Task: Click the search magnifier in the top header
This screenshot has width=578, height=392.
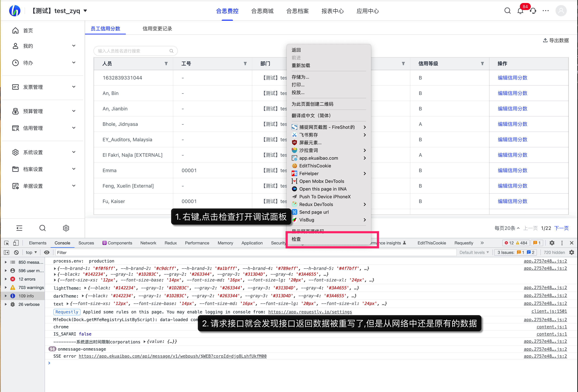Action: click(x=507, y=11)
